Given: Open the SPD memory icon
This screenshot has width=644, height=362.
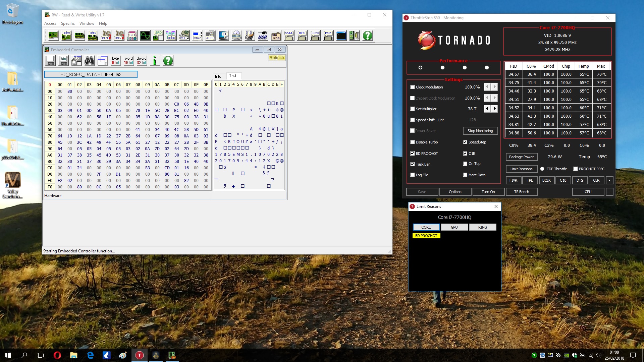Looking at the screenshot, I should coord(158,35).
